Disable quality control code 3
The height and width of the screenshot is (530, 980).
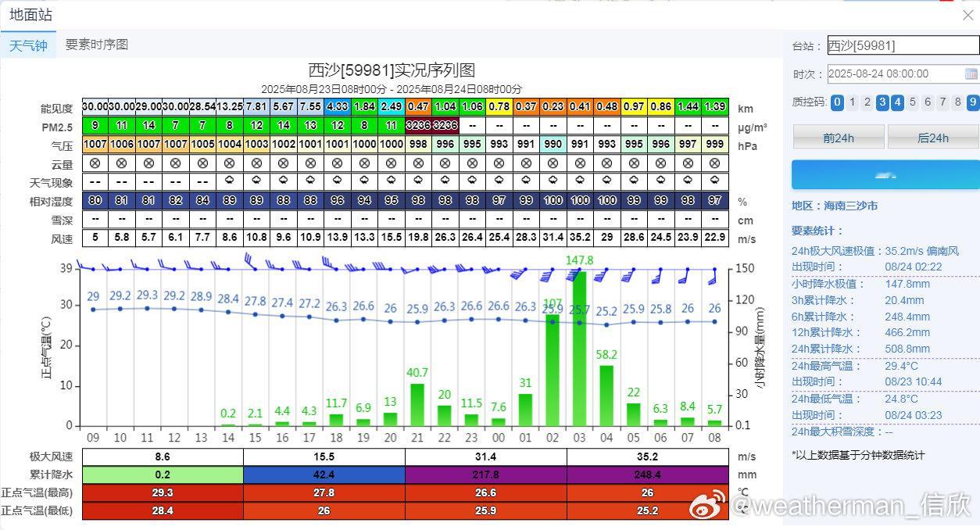tap(882, 102)
